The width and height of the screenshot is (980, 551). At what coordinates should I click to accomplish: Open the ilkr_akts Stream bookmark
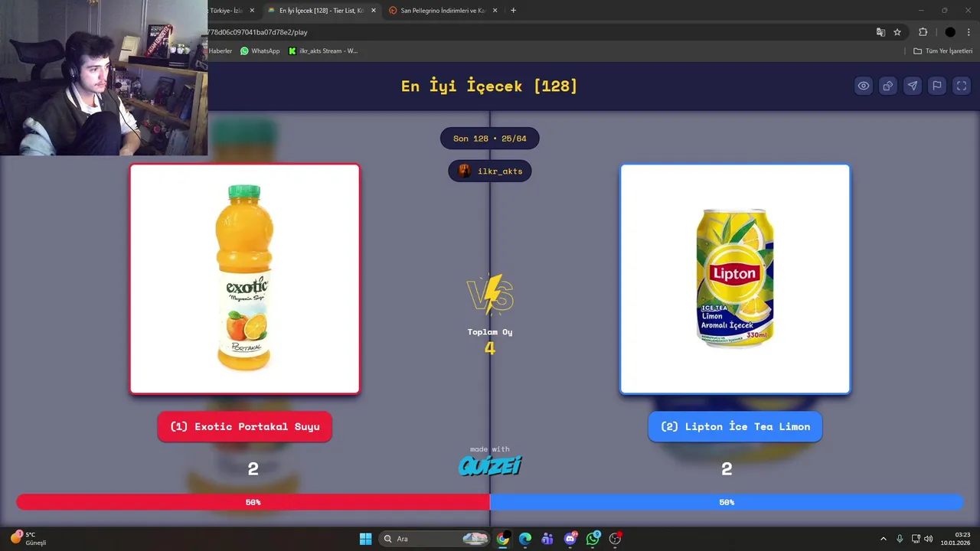click(323, 51)
